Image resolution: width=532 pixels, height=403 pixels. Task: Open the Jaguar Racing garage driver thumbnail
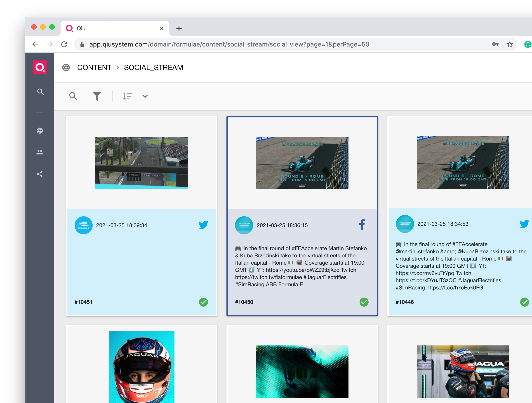463,372
